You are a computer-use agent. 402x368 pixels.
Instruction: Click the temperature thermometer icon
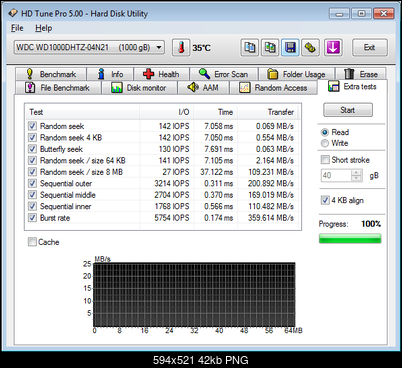pos(181,48)
